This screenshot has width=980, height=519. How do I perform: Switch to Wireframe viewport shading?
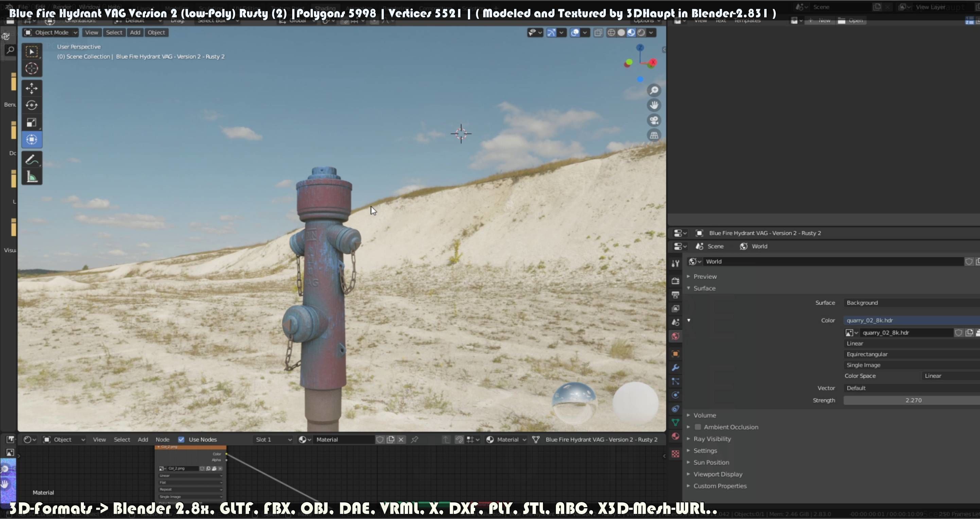pos(611,33)
